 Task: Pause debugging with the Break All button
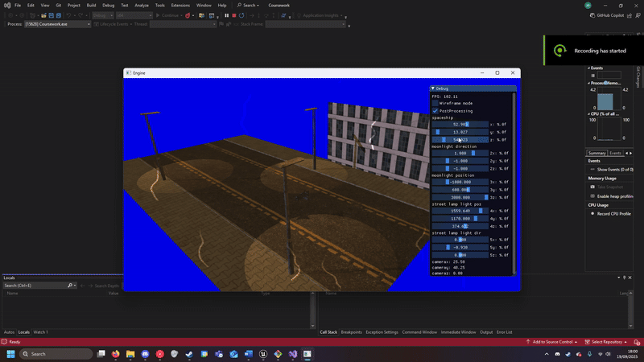[x=226, y=15]
